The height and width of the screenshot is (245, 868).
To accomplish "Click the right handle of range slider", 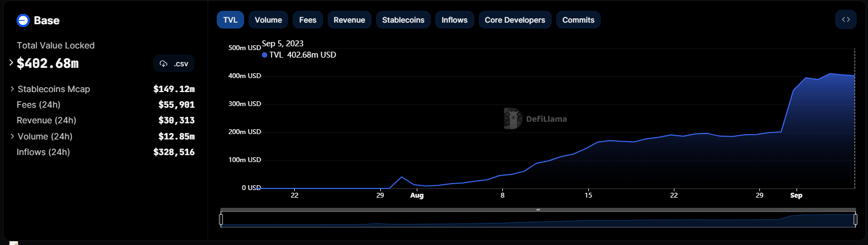I will pyautogui.click(x=855, y=219).
